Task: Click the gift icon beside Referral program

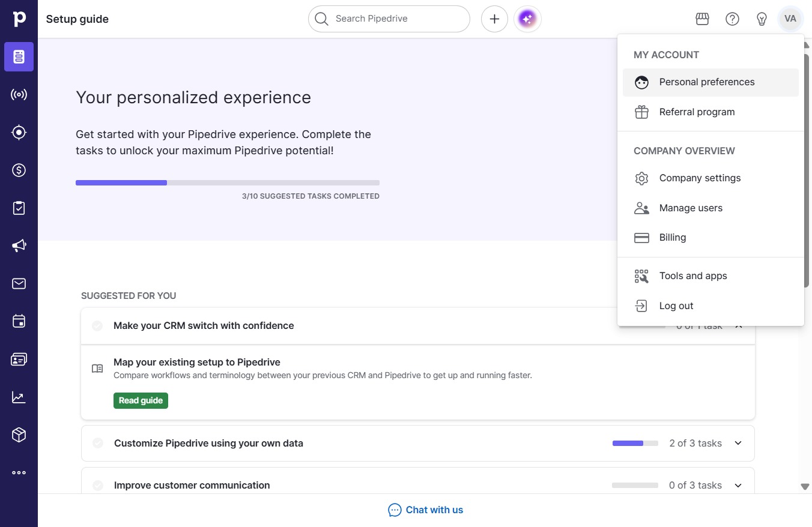Action: click(641, 112)
